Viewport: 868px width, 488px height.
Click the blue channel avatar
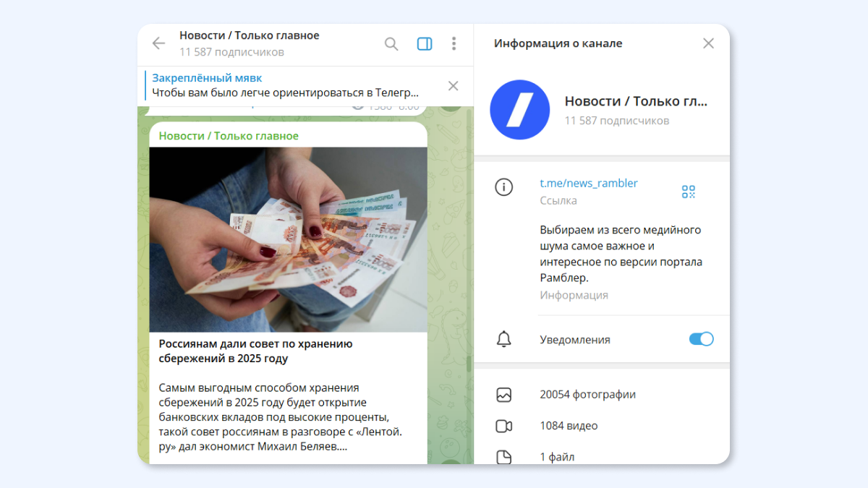click(520, 110)
